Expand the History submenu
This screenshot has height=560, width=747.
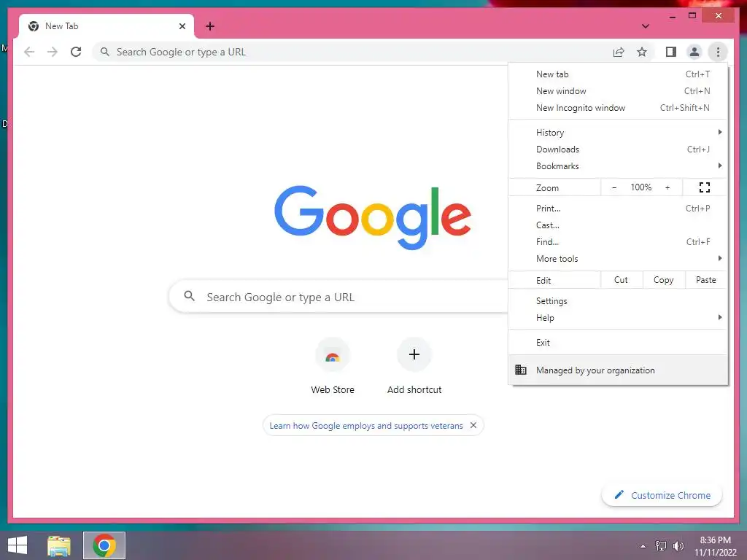(618, 133)
